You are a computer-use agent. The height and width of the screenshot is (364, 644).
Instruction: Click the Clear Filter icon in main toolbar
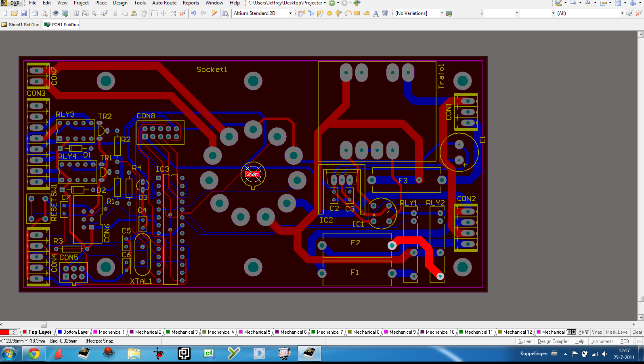638,13
